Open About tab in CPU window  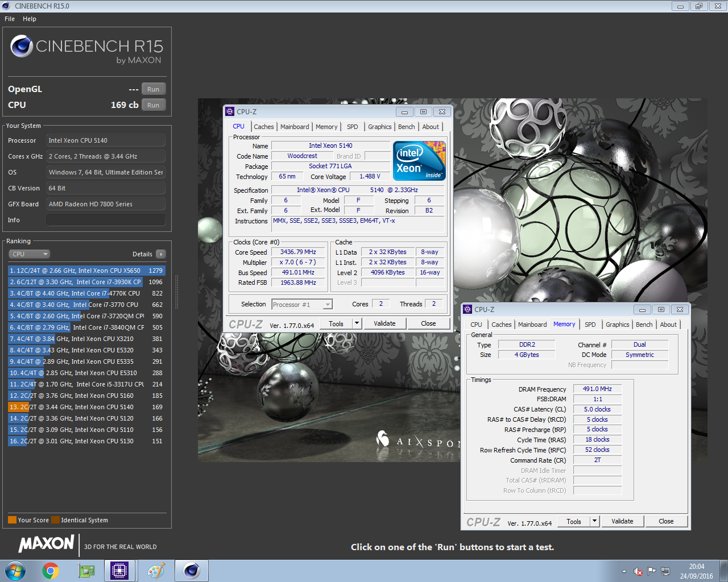[x=431, y=127]
